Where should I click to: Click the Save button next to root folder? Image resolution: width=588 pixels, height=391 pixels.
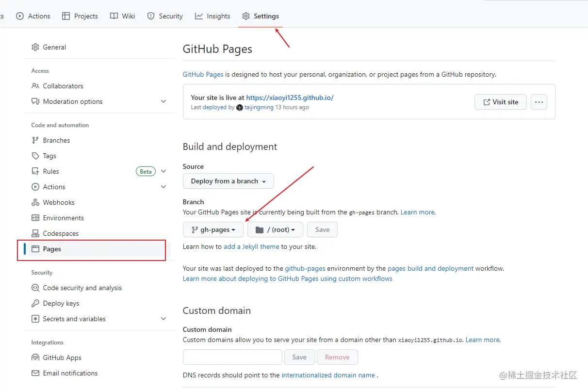pos(322,229)
